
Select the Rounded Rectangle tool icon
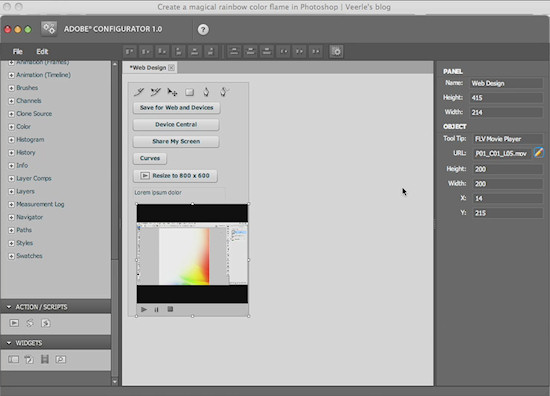click(x=189, y=92)
